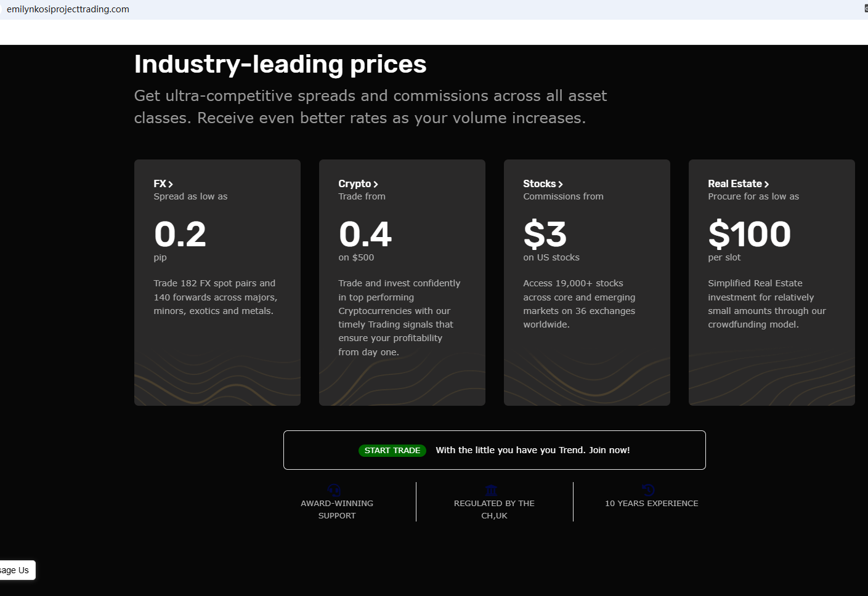Click the 0.4 crypto trade figure
Image resolution: width=868 pixels, height=596 pixels.
pyautogui.click(x=365, y=234)
